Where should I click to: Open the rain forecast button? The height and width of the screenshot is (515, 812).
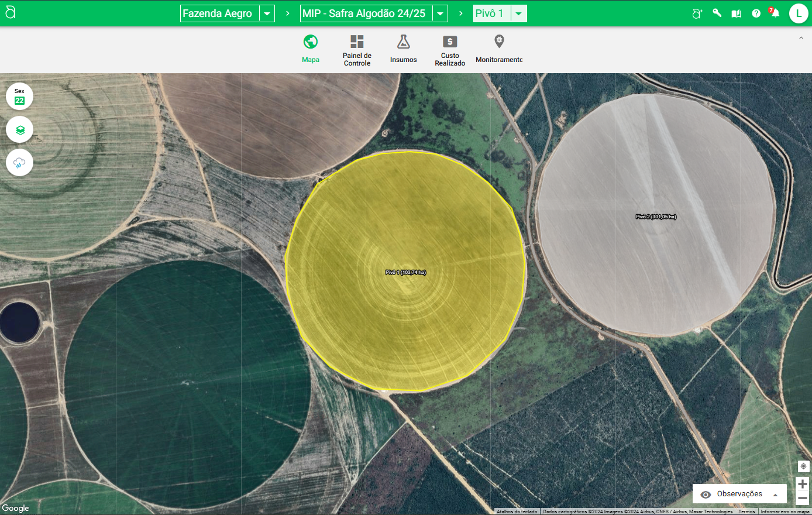click(x=20, y=163)
